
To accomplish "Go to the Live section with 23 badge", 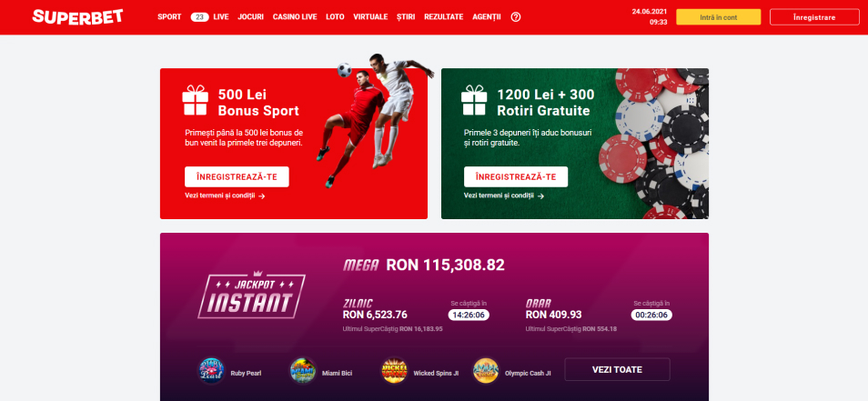I will coord(210,17).
